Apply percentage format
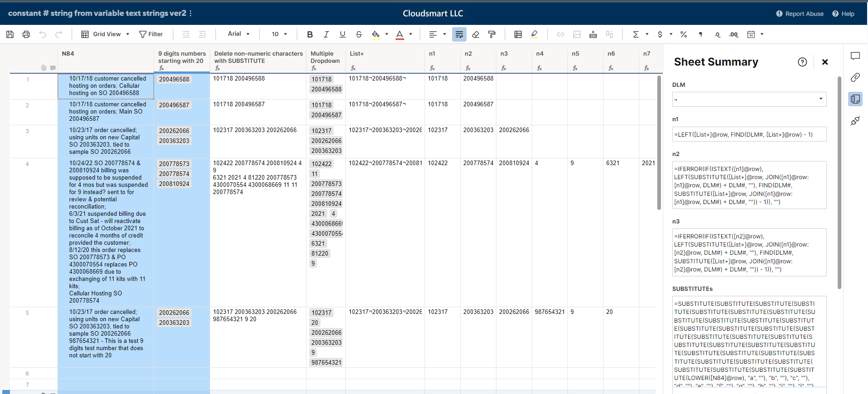This screenshot has width=868, height=394. pos(684,34)
